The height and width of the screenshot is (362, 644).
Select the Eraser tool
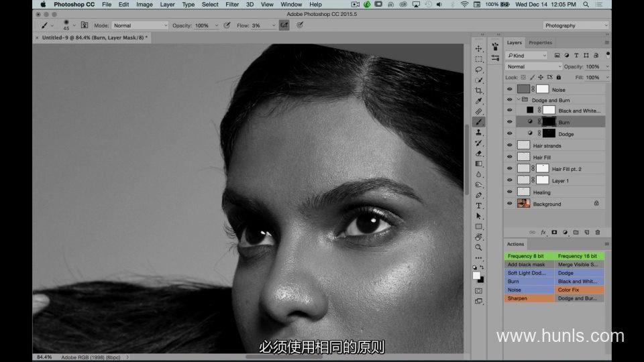pyautogui.click(x=478, y=154)
